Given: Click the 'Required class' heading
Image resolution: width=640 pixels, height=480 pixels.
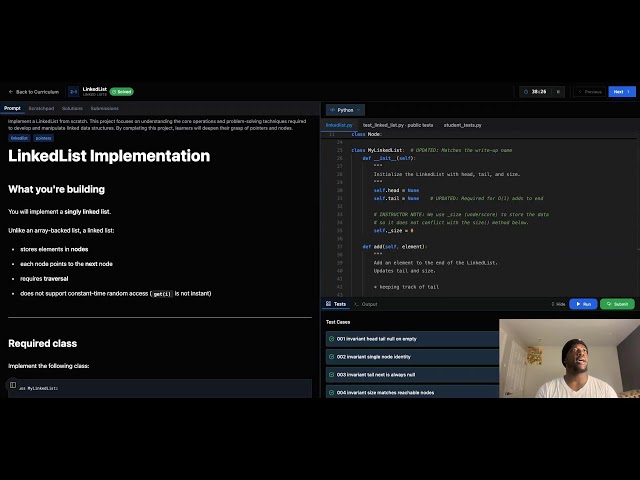Looking at the screenshot, I should click(x=42, y=344).
